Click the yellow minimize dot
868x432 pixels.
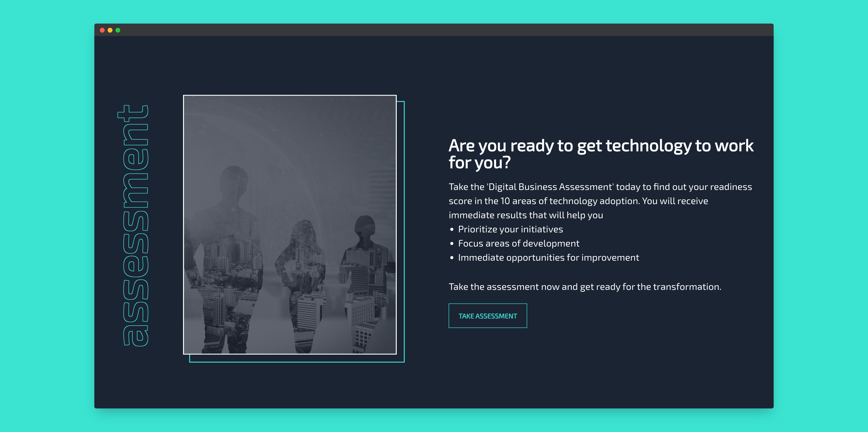tap(110, 30)
